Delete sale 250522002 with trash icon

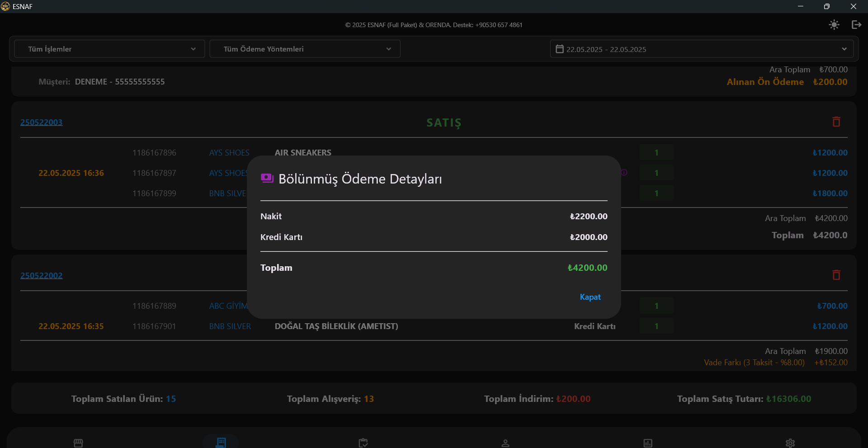pyautogui.click(x=836, y=275)
